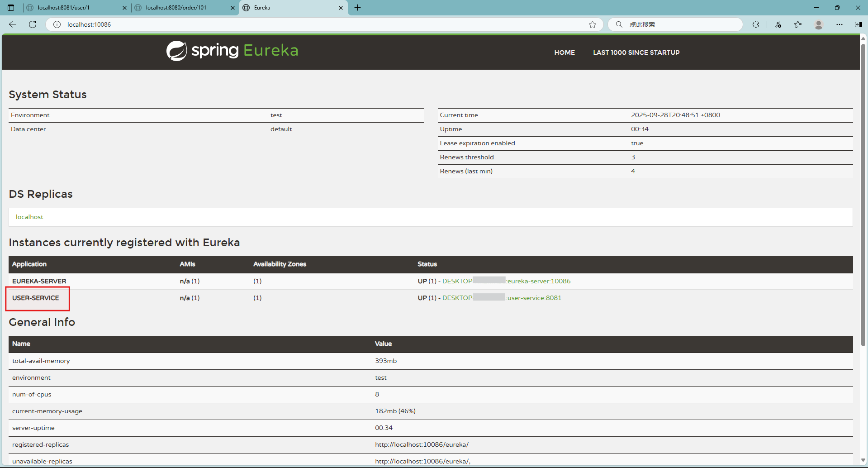Click the current-memory-usage value 182mb (46%)
Viewport: 868px width, 468px height.
tap(395, 411)
